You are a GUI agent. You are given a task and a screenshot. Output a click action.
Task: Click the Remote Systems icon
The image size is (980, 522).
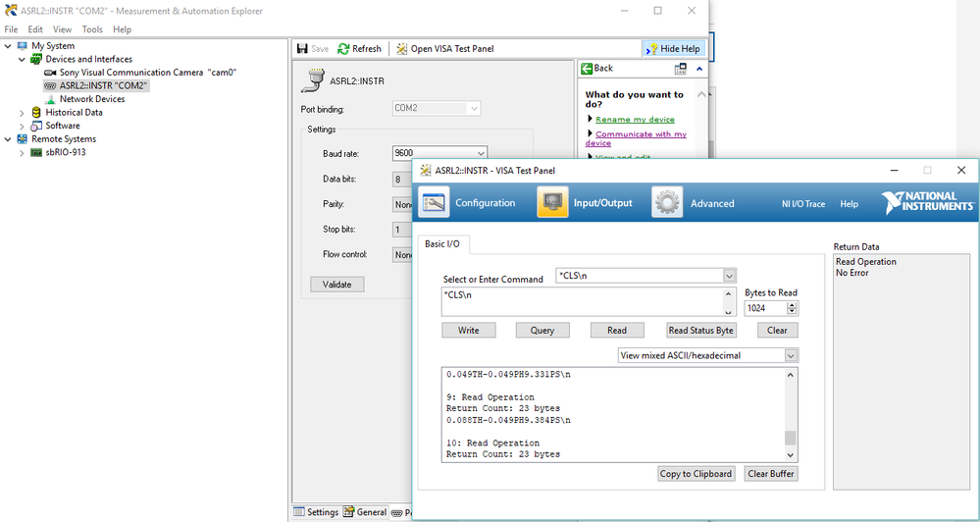(x=23, y=138)
